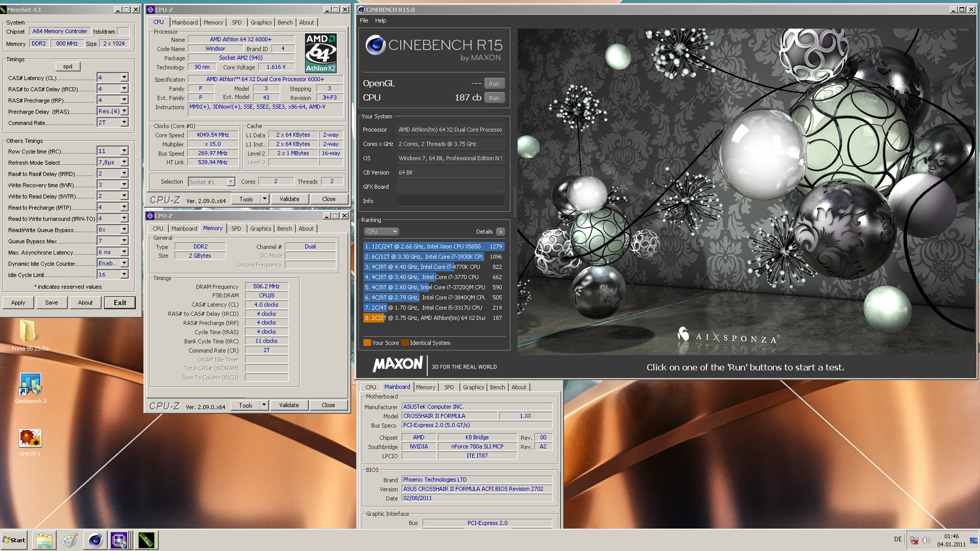The height and width of the screenshot is (551, 980).
Task: Expand the CPU ranking type dropdown in Cinebench
Action: [x=382, y=232]
